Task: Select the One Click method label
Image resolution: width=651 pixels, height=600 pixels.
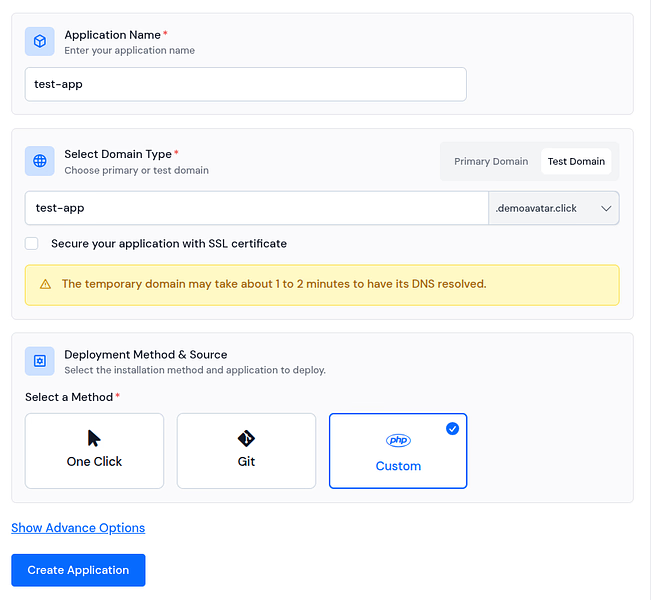Action: [94, 462]
